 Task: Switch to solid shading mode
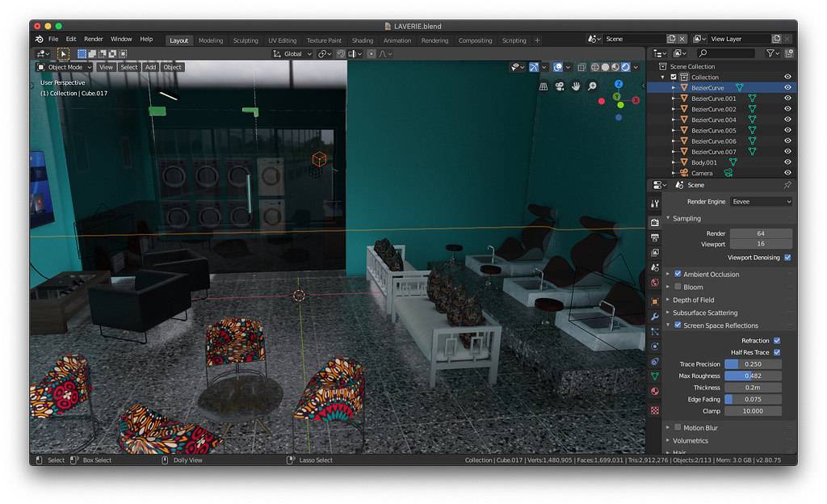pos(605,67)
